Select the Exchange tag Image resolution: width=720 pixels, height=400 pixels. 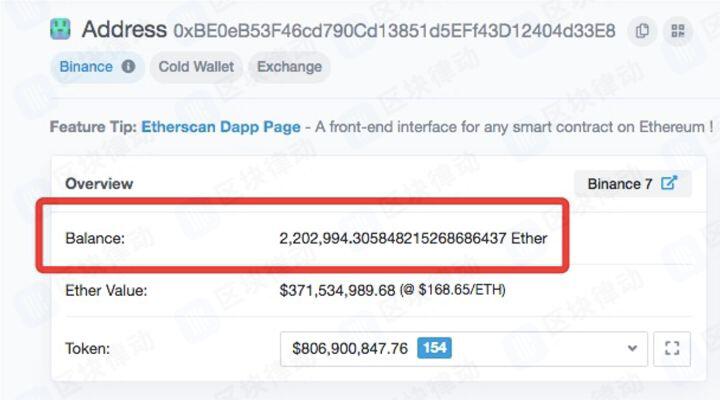pyautogui.click(x=289, y=67)
